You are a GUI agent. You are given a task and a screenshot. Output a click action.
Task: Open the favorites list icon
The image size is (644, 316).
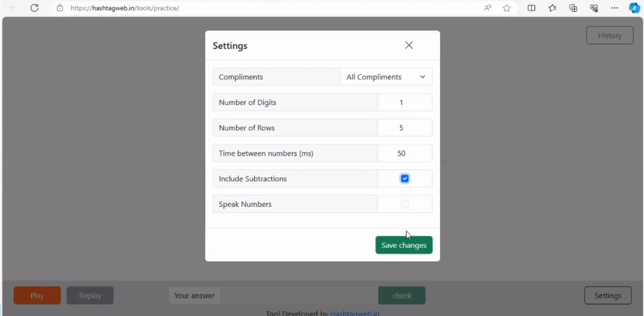click(x=552, y=8)
